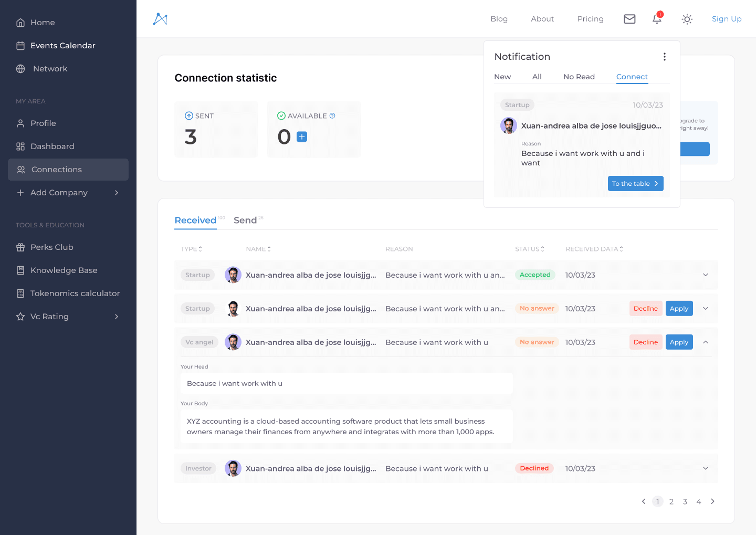The height and width of the screenshot is (535, 756).
Task: Toggle the light theme sun icon
Action: coord(687,19)
